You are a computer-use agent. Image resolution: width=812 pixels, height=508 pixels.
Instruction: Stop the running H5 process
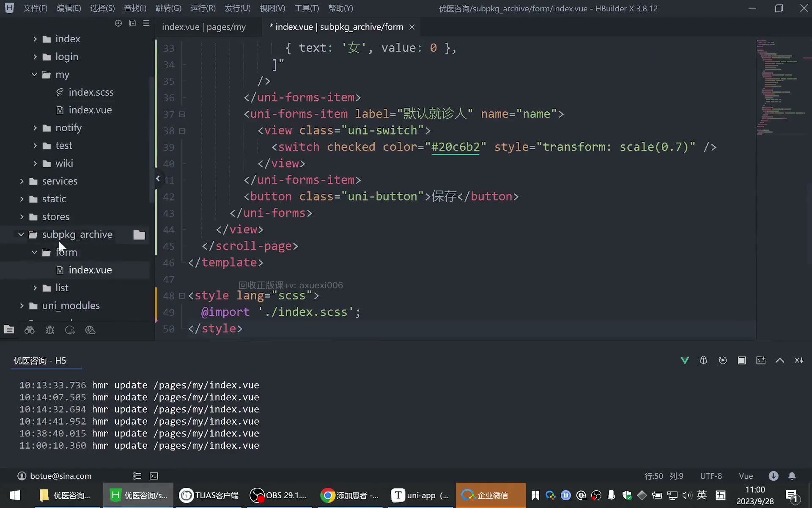[x=742, y=360]
